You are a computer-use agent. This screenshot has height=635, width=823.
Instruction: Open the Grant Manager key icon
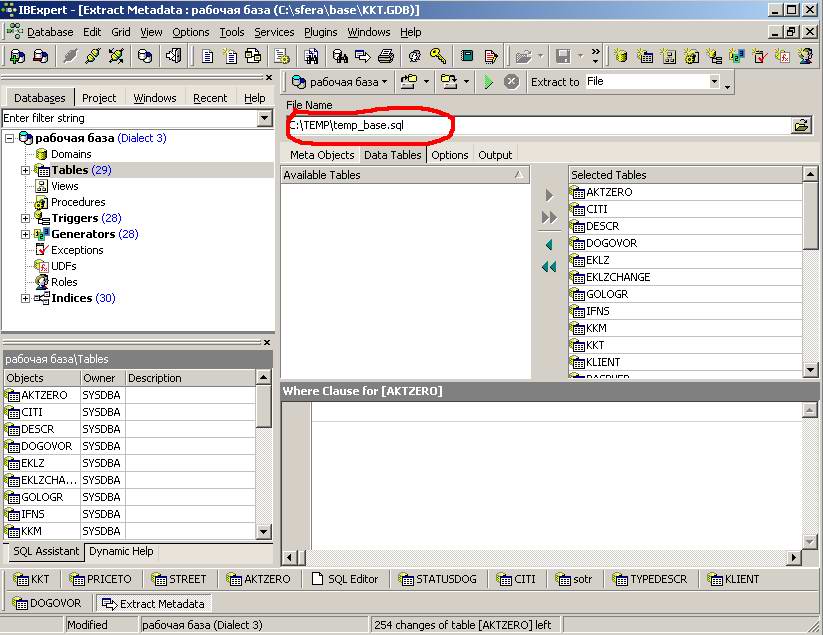point(438,56)
